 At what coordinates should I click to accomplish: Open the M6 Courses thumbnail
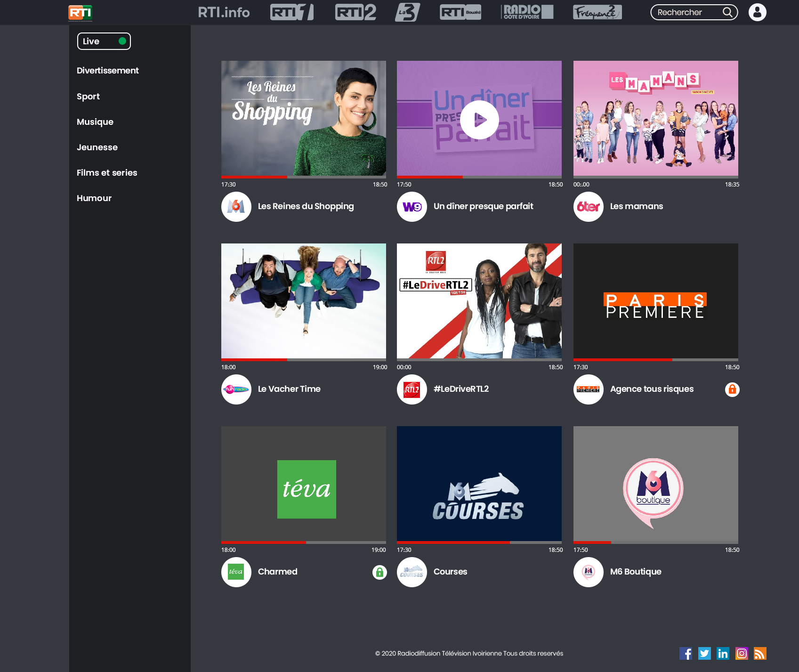click(479, 484)
